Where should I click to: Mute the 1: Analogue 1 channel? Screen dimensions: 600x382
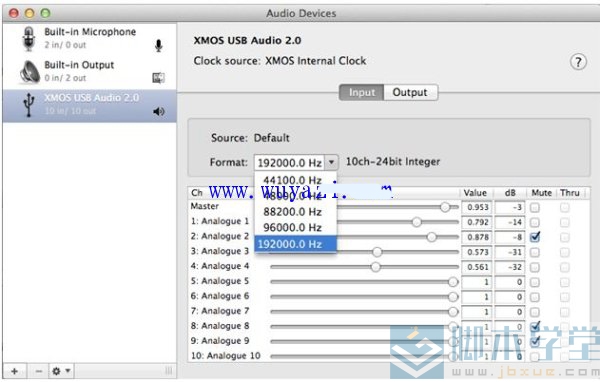tap(535, 222)
